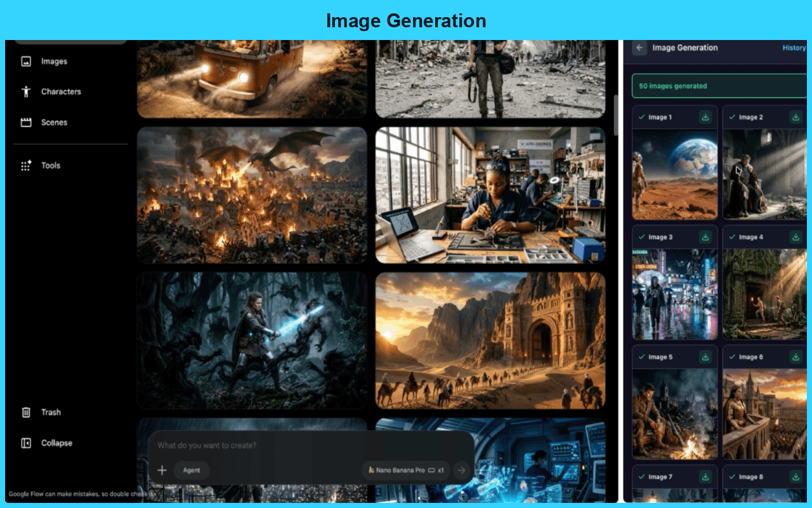Click the Characters person icon
Viewport: 812px width, 508px height.
tap(26, 91)
